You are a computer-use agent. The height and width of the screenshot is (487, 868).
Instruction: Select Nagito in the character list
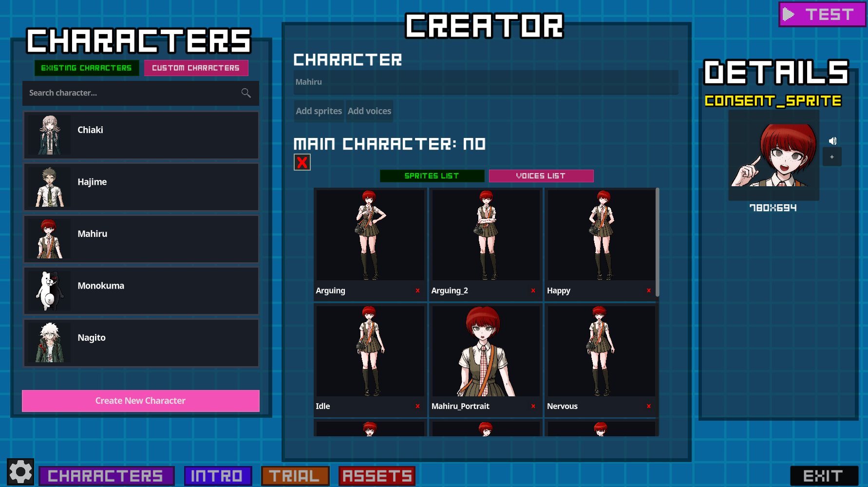(141, 343)
